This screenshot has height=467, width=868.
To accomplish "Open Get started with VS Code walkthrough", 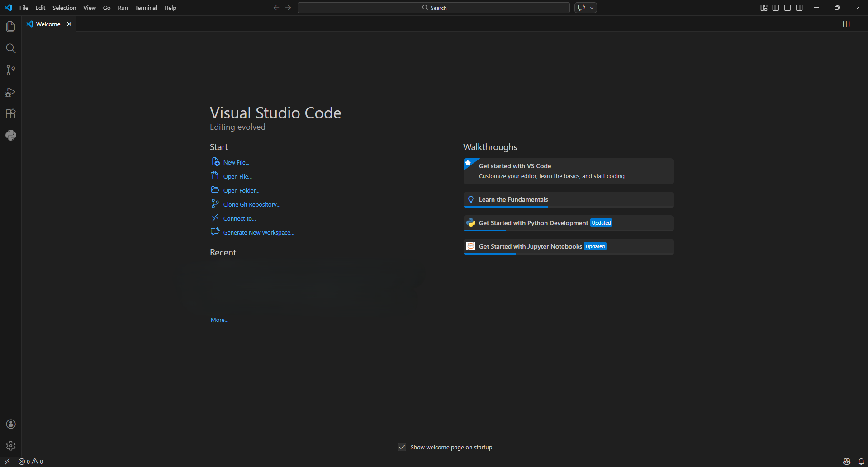I will (x=569, y=171).
